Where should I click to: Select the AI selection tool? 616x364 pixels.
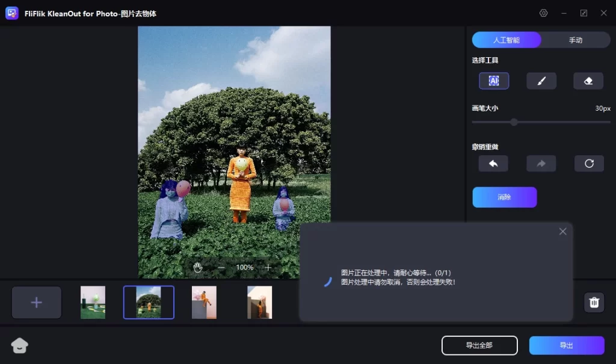tap(494, 81)
